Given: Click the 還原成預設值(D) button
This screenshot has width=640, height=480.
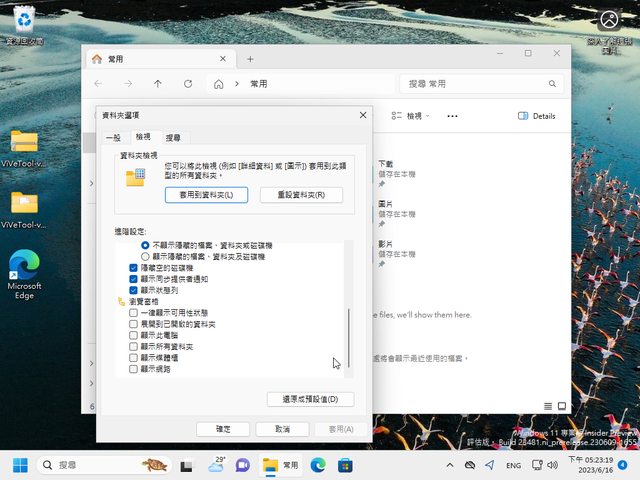Looking at the screenshot, I should point(310,399).
